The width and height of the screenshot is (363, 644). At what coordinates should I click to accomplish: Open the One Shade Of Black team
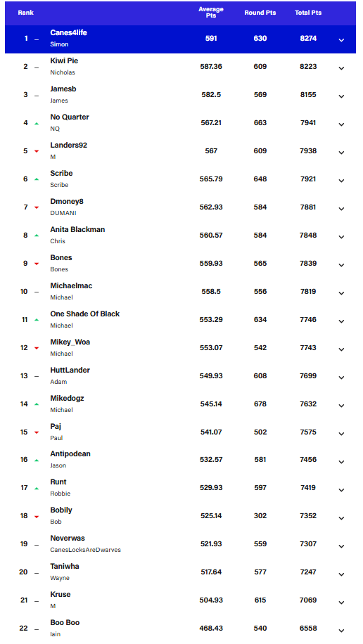[84, 314]
